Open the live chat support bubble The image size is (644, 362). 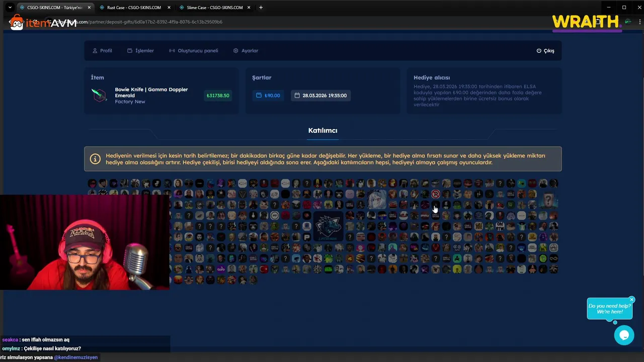coord(624,335)
